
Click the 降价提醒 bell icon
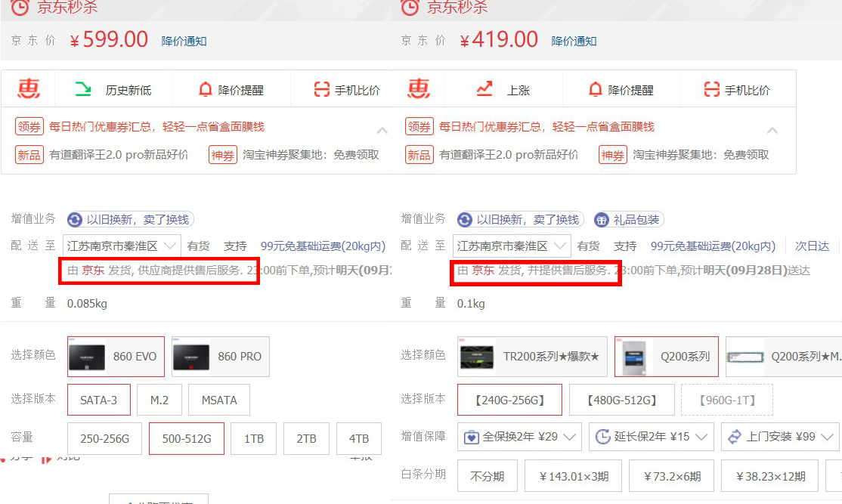pyautogui.click(x=203, y=88)
